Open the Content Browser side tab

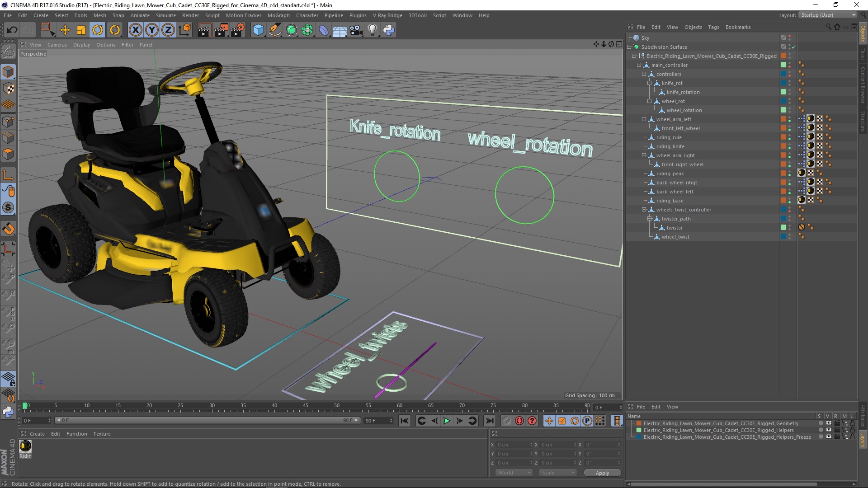(863, 85)
